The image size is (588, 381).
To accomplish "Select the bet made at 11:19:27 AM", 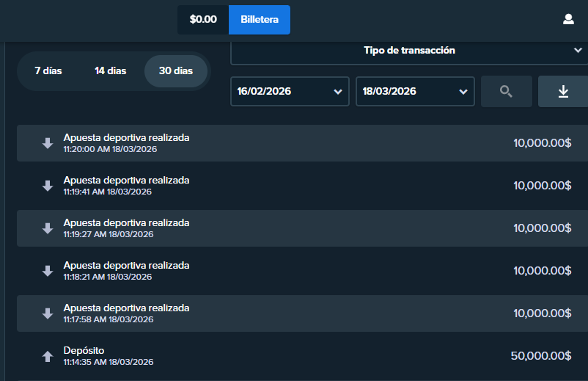I will 302,228.
